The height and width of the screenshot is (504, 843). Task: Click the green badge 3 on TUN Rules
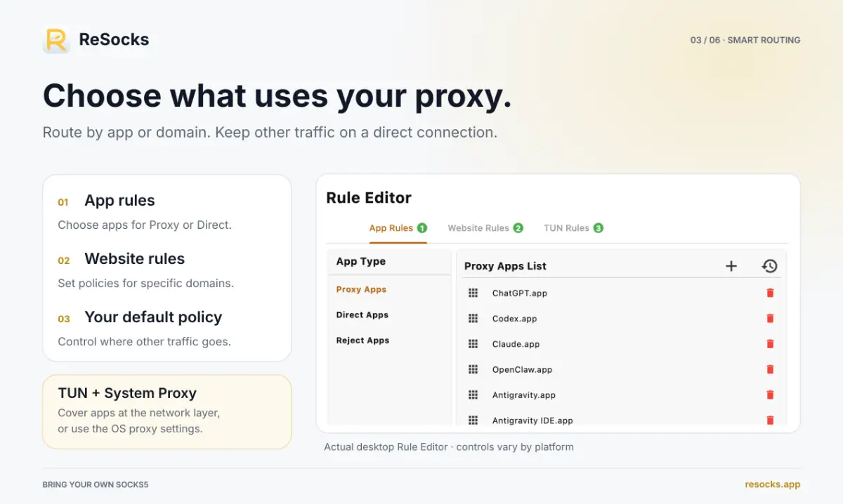pos(598,228)
